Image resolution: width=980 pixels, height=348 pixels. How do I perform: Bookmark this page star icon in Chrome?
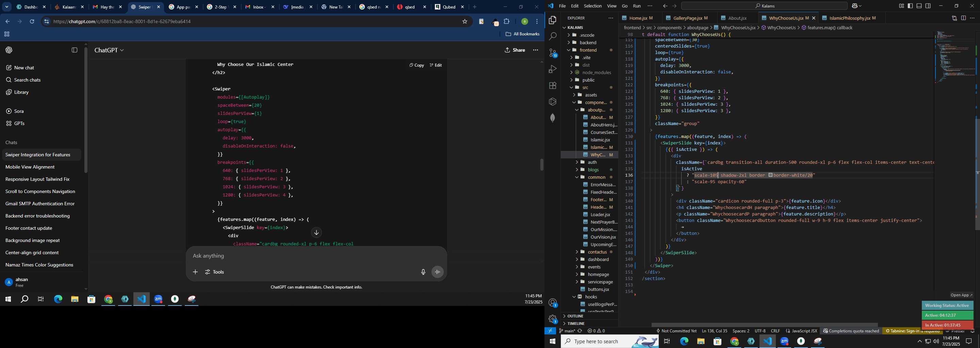[x=464, y=22]
